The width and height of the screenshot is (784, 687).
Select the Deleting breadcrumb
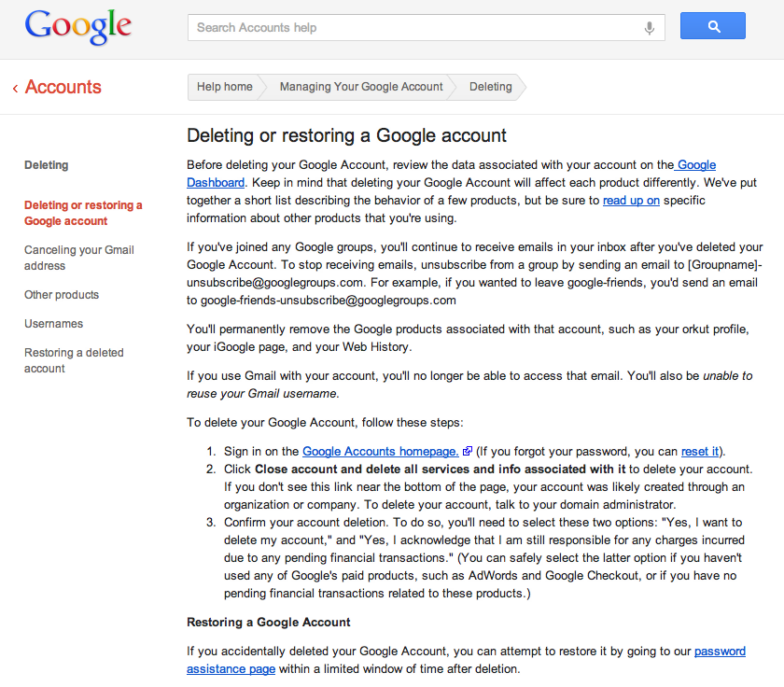[x=491, y=87]
